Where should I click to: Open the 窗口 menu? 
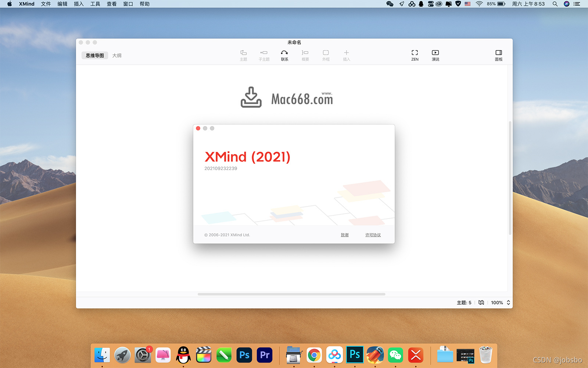click(128, 4)
